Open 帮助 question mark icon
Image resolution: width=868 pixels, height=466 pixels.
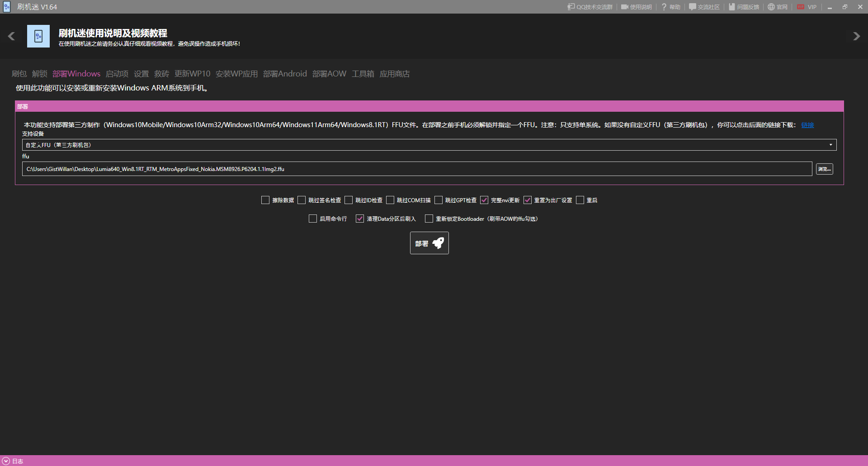click(664, 7)
